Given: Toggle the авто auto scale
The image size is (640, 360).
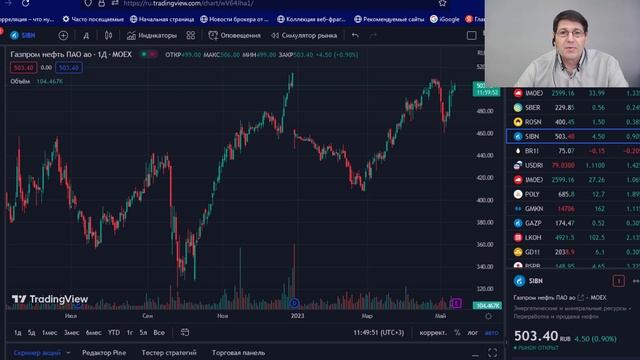Looking at the screenshot, I should (491, 333).
